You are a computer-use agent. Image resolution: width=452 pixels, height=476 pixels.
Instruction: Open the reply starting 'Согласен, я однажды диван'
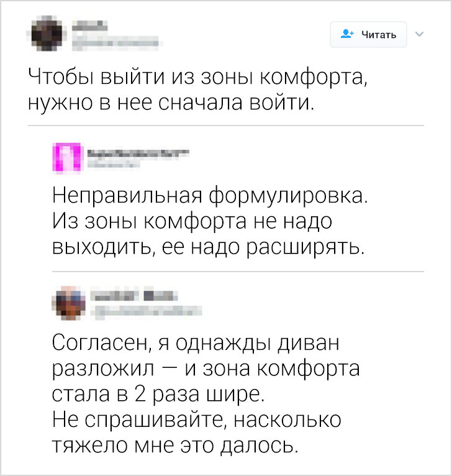coord(196,343)
